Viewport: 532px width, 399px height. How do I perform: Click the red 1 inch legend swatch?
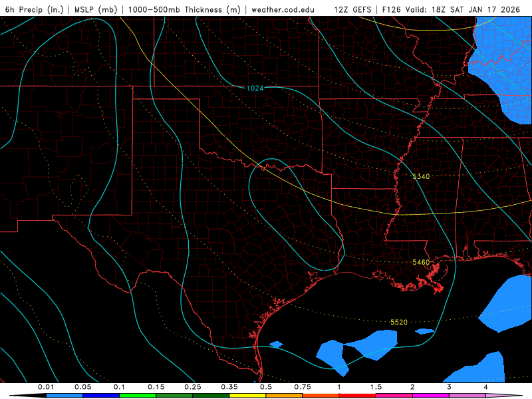click(358, 396)
